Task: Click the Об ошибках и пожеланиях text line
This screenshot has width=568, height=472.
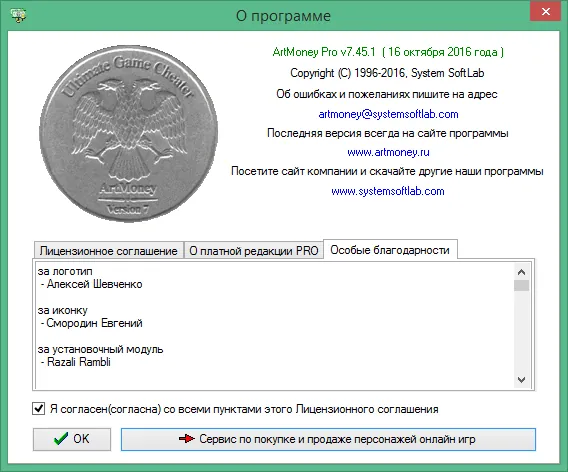Action: pyautogui.click(x=387, y=94)
